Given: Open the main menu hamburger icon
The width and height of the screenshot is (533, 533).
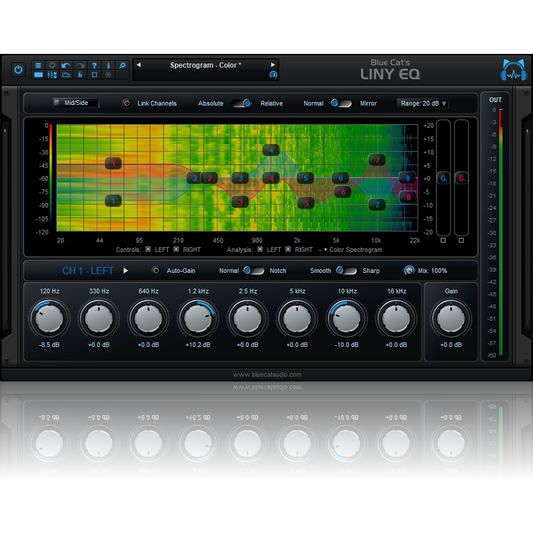Looking at the screenshot, I should [38, 65].
